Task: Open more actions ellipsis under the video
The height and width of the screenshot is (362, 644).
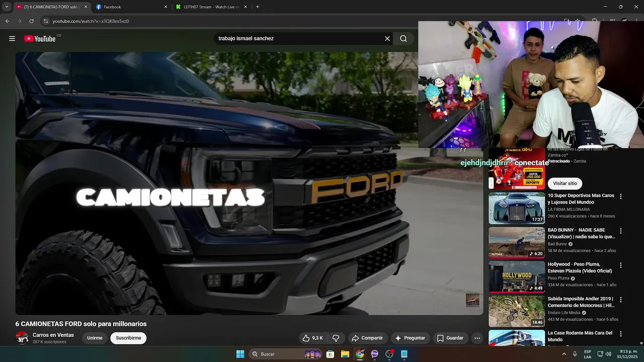Action: click(x=477, y=338)
